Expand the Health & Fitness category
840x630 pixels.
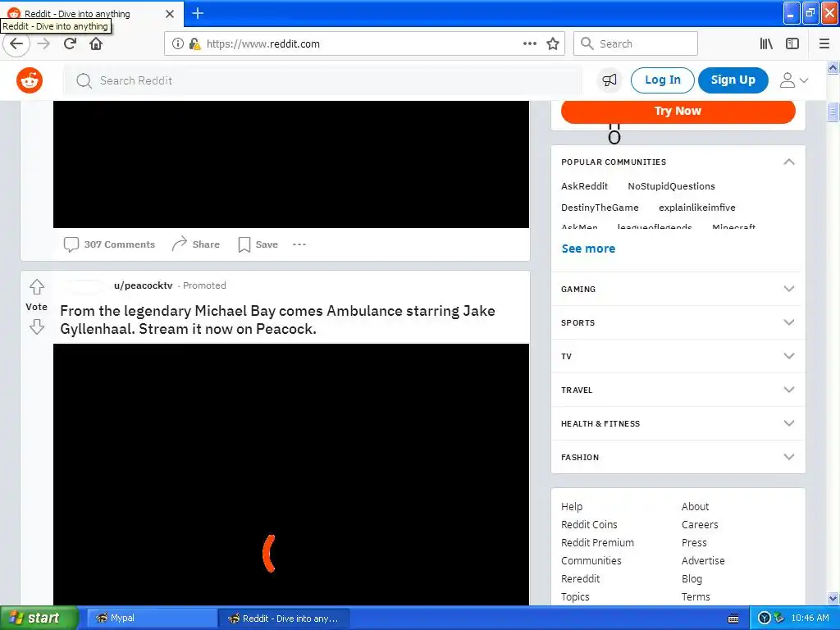pyautogui.click(x=678, y=423)
